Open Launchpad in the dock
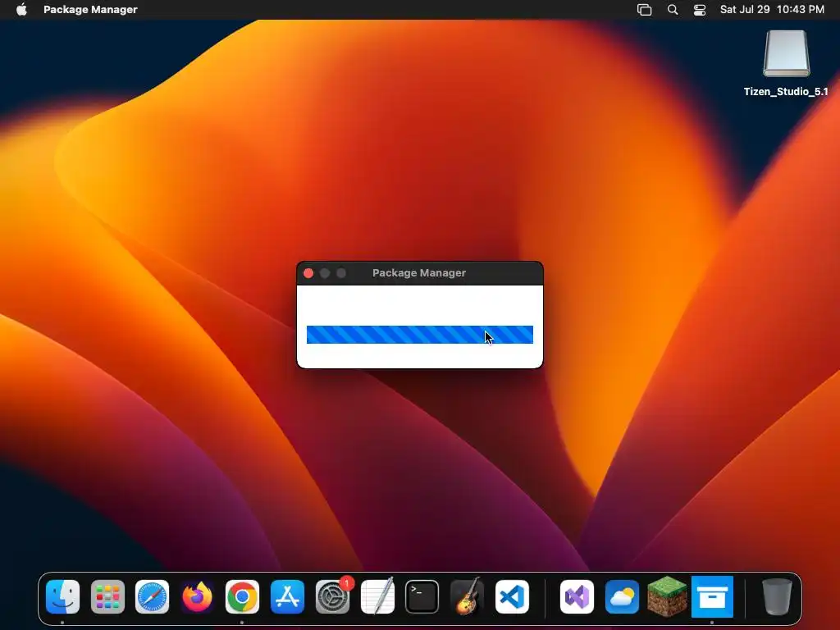 point(107,596)
